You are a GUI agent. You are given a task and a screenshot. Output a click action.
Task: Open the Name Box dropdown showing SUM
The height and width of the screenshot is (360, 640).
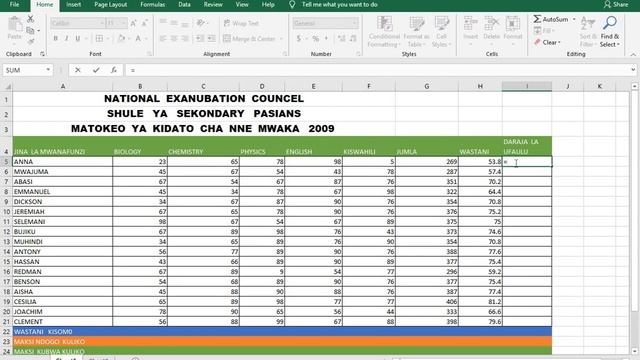pos(48,70)
